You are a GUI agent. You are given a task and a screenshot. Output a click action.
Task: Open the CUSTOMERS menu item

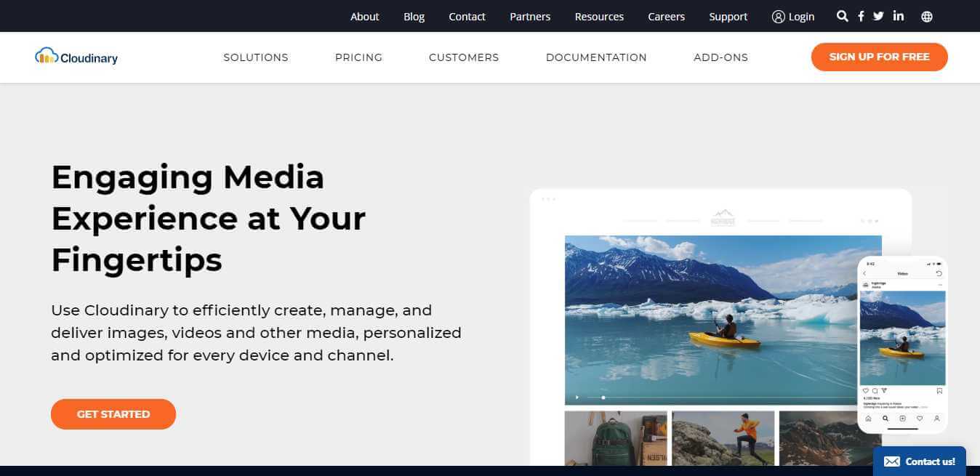coord(464,57)
